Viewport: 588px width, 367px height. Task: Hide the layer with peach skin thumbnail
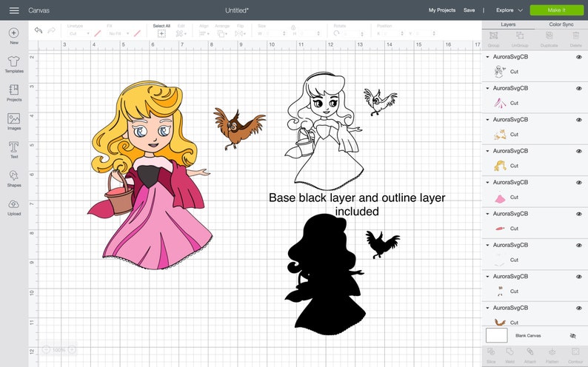click(579, 120)
